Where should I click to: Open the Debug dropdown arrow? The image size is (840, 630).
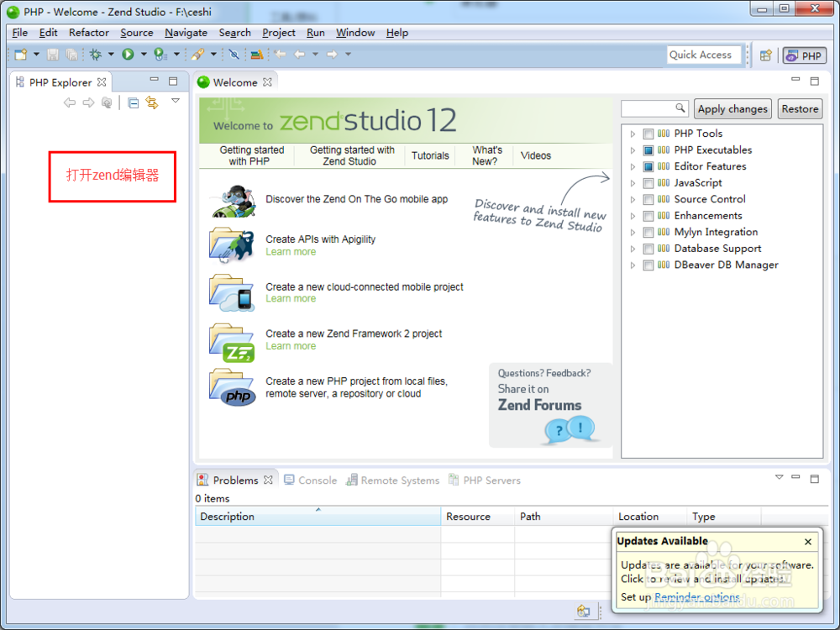point(111,54)
